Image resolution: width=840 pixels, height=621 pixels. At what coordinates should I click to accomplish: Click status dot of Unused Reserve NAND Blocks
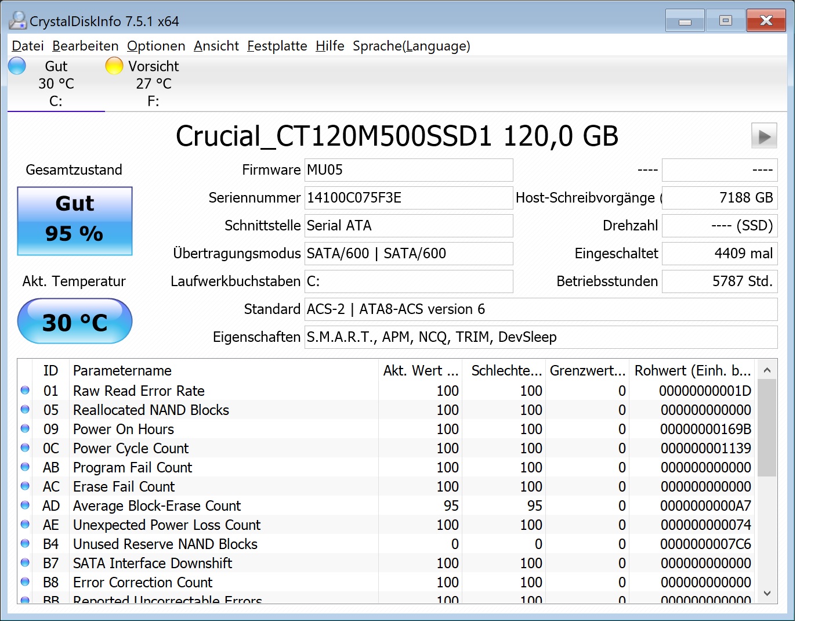[x=25, y=544]
